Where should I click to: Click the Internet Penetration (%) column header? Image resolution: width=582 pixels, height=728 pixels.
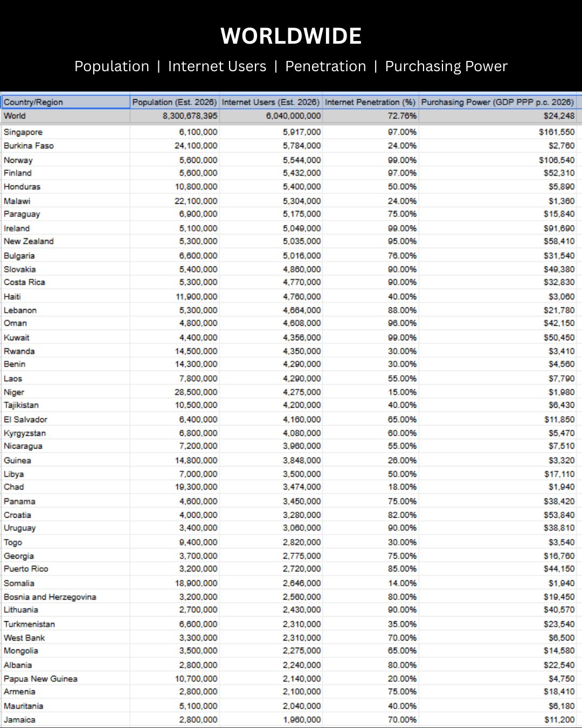point(370,102)
